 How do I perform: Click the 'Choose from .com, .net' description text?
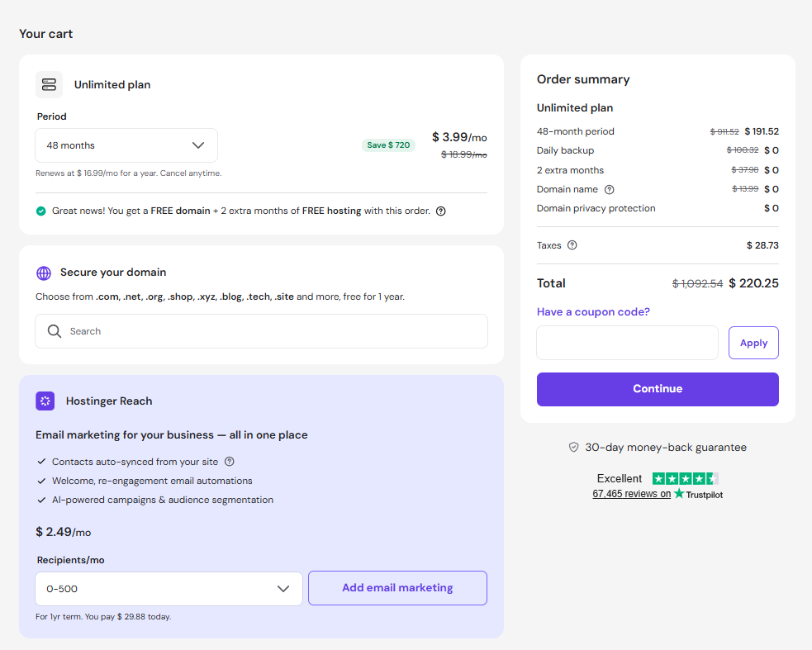click(220, 297)
